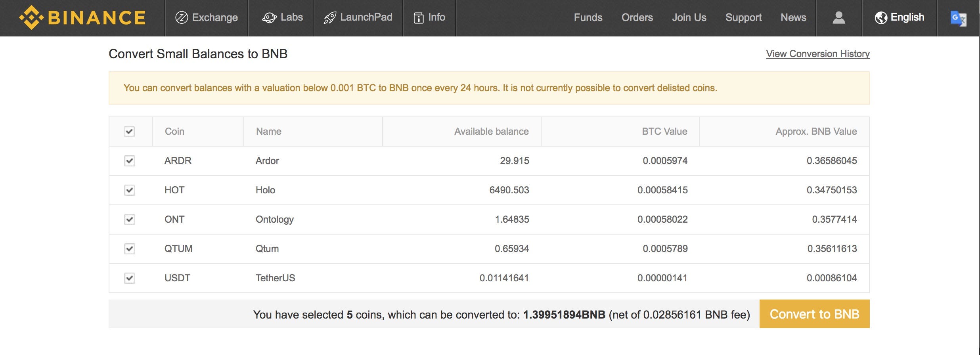Click the 0.0005789 BTC value

coord(665,249)
